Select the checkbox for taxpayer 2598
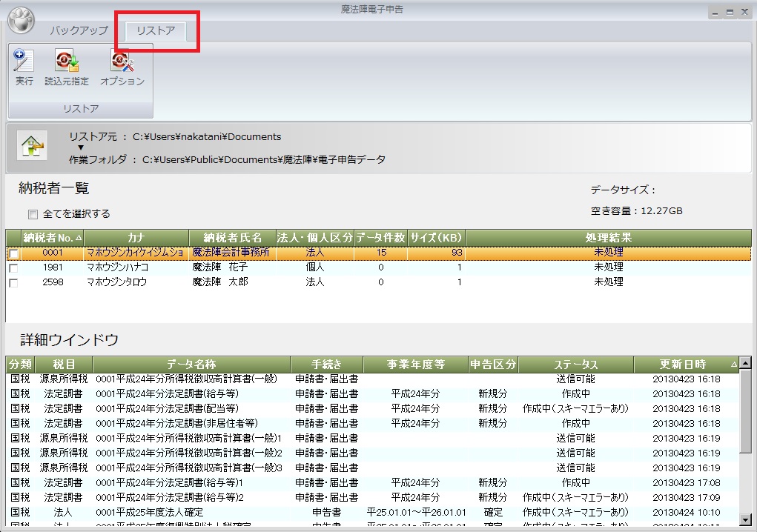This screenshot has height=532, width=757. click(13, 282)
